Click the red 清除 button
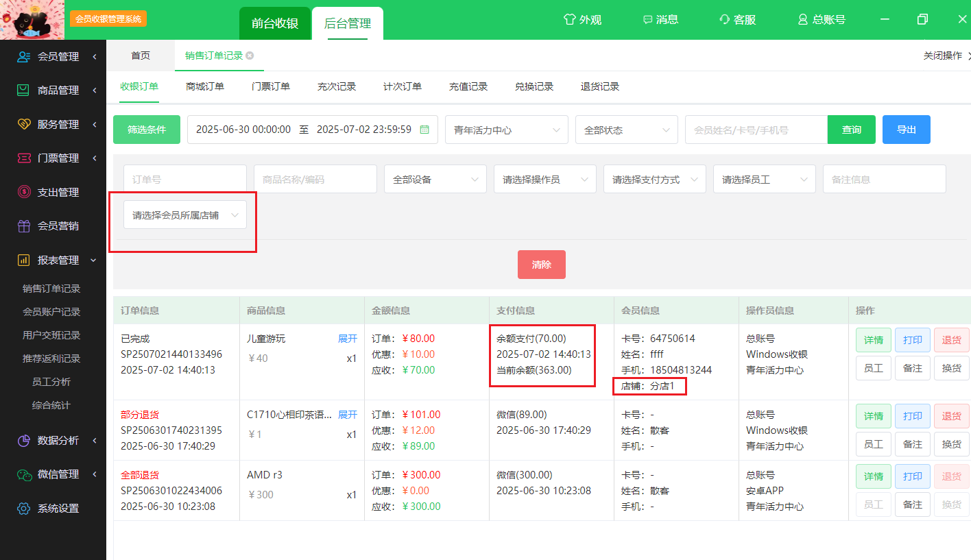The height and width of the screenshot is (560, 971). click(541, 265)
